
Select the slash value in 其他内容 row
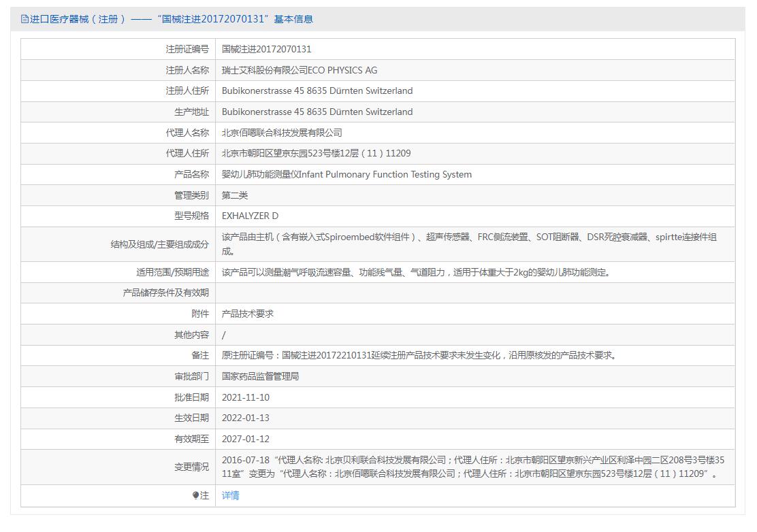click(x=223, y=335)
